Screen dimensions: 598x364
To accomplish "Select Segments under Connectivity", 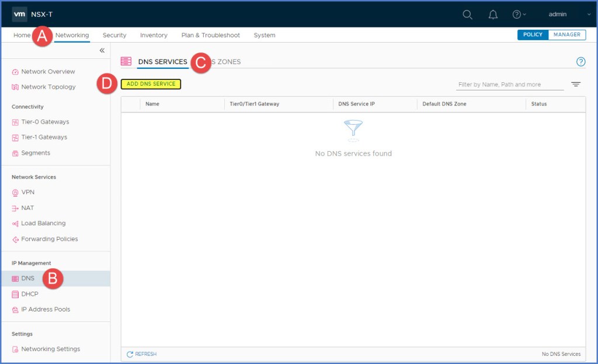I will pos(36,153).
